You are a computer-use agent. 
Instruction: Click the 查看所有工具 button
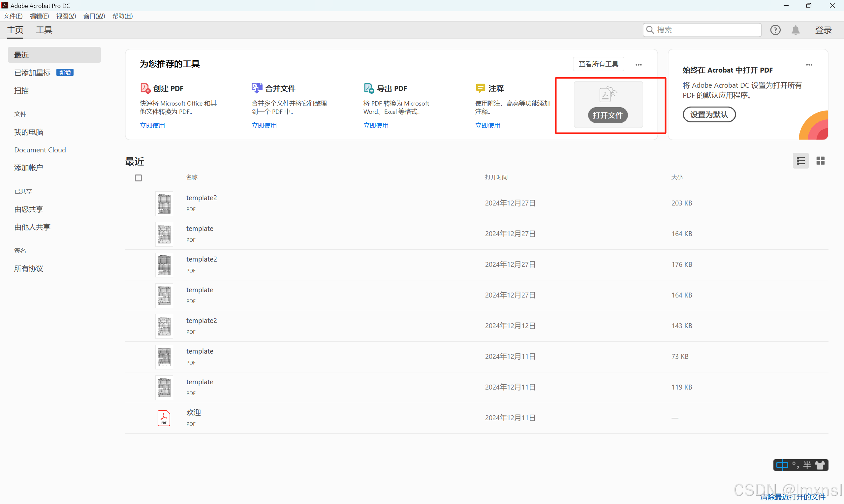pos(598,64)
